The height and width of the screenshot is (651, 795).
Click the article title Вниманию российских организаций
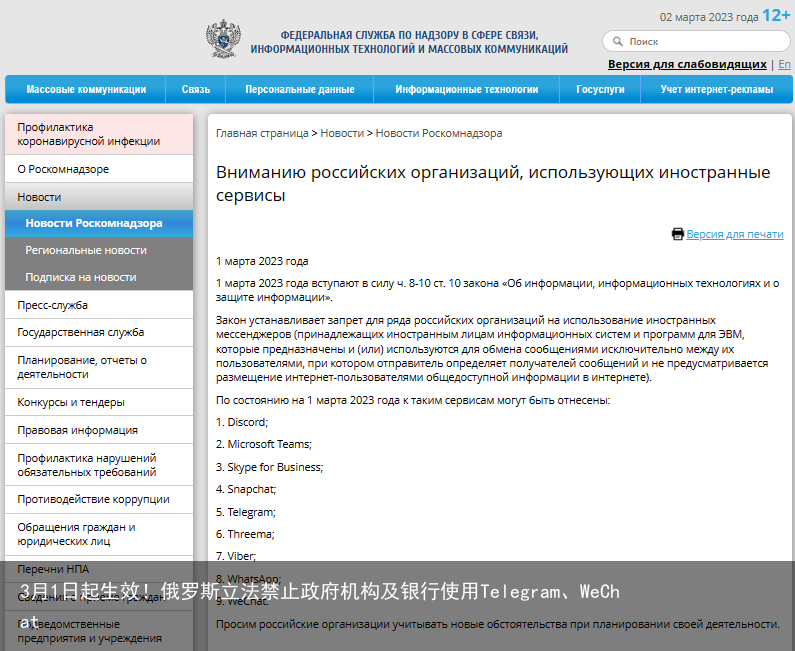coord(493,184)
